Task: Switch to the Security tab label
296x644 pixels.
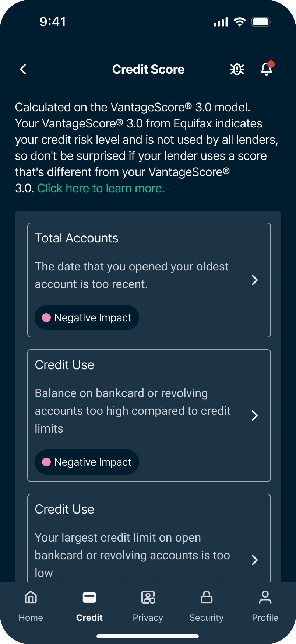Action: click(x=207, y=618)
